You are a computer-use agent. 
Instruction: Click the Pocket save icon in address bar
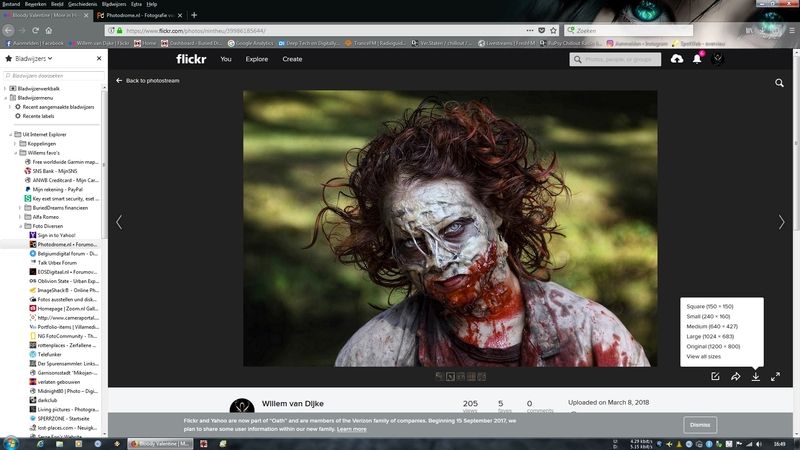(541, 31)
